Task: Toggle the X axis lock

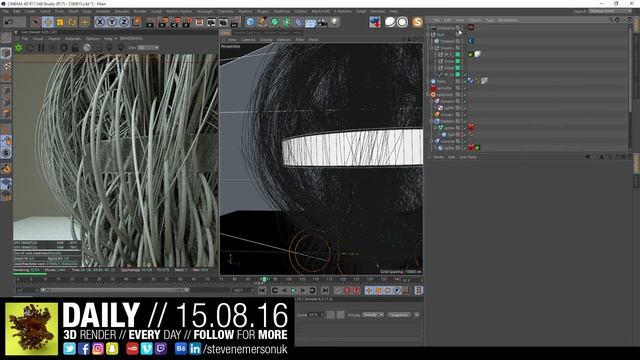Action: pos(100,22)
